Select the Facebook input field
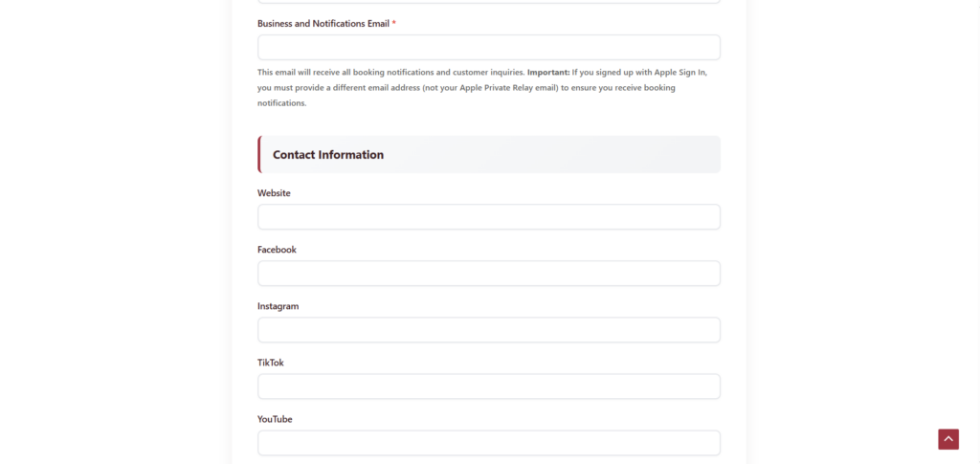The image size is (980, 464). [x=488, y=274]
